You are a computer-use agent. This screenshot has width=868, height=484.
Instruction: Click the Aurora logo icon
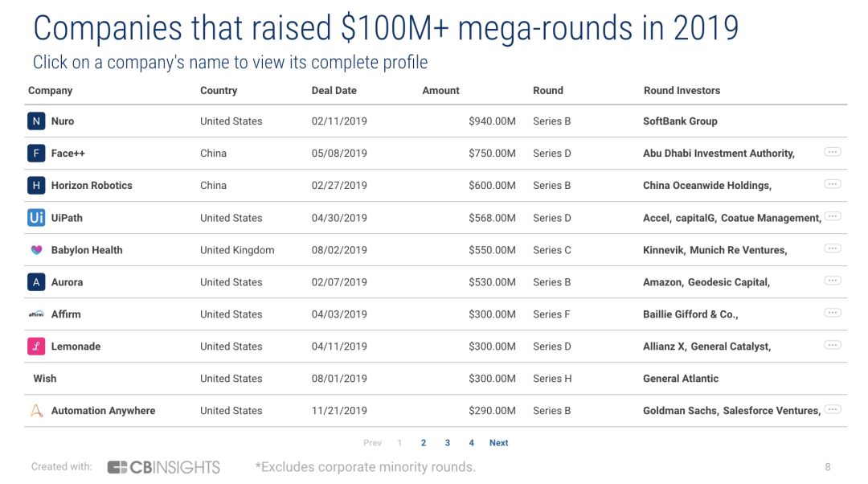pos(36,282)
